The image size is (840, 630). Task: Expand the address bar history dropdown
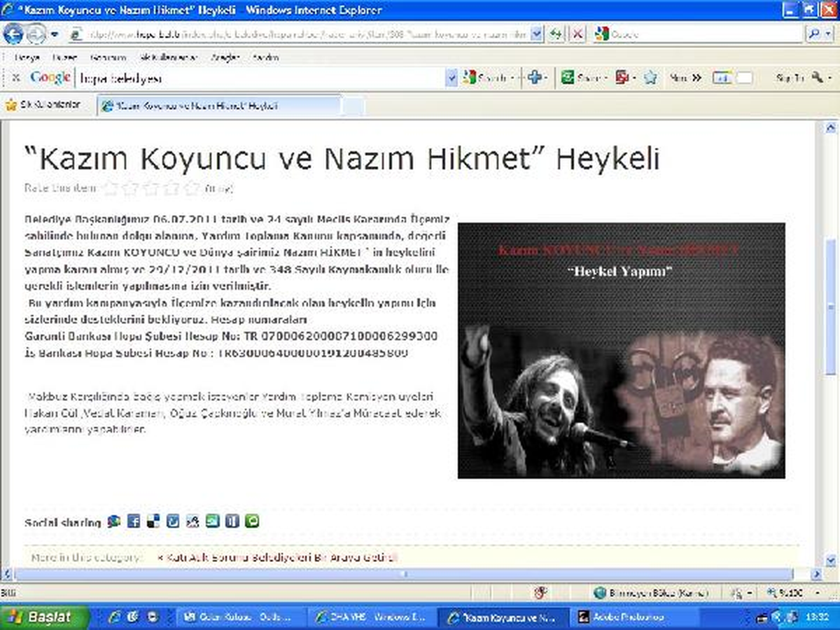click(537, 34)
